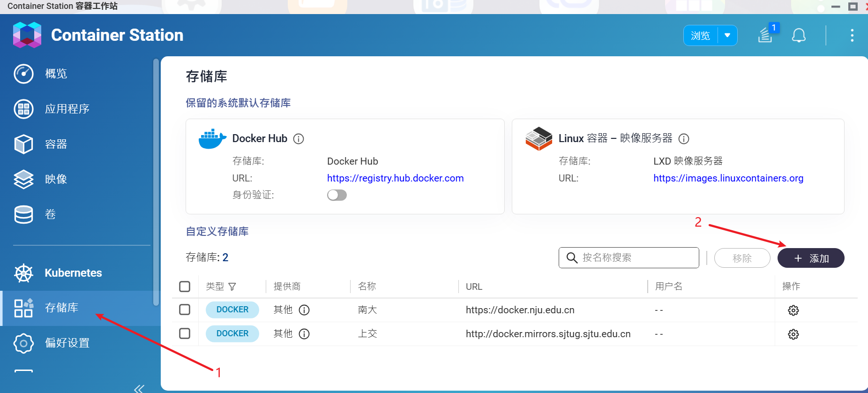Image resolution: width=868 pixels, height=393 pixels.
Task: Click the Linux container server logo
Action: click(539, 139)
